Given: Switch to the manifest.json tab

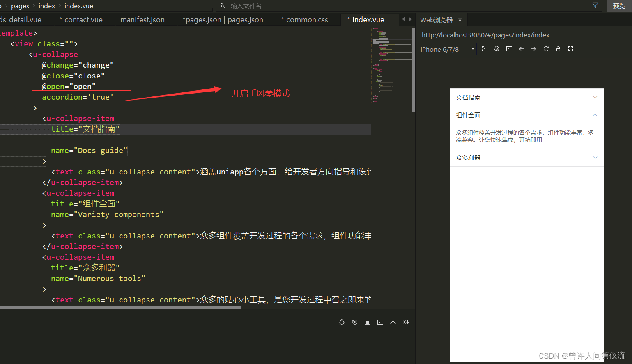Looking at the screenshot, I should coord(142,19).
